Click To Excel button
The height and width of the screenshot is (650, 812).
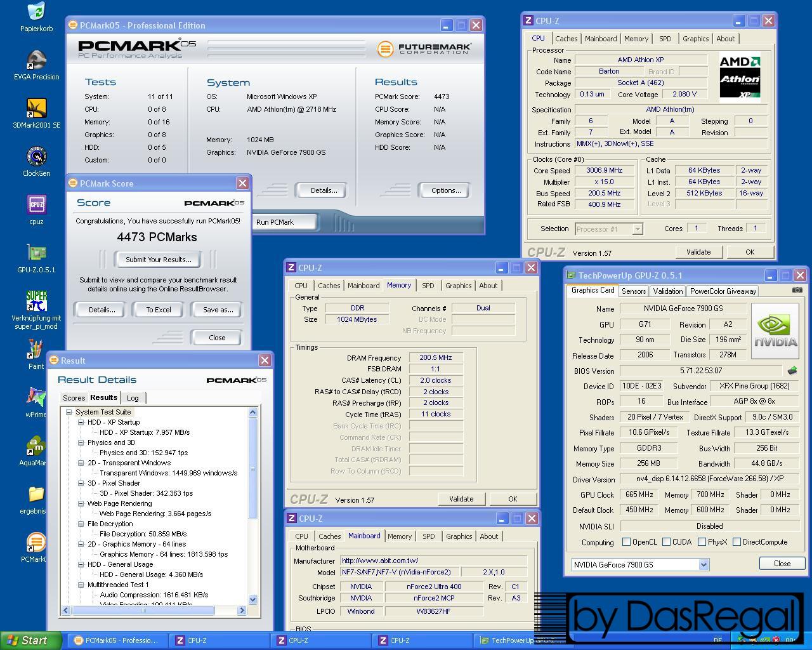(x=159, y=310)
